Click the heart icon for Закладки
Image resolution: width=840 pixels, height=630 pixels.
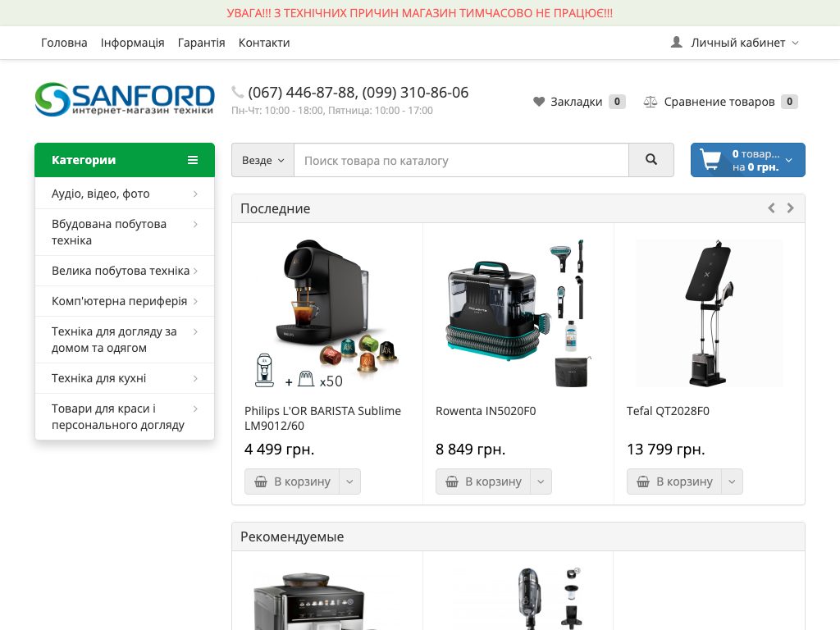coord(539,101)
